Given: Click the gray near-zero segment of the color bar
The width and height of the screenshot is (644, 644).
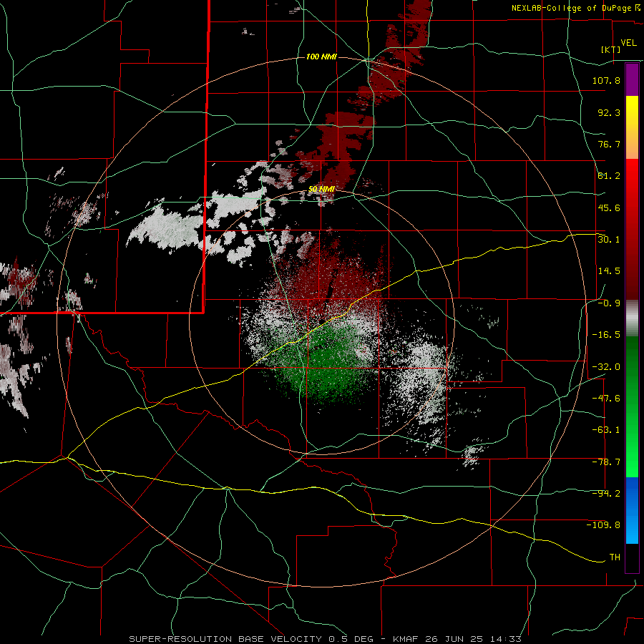Looking at the screenshot, I should coord(632,318).
